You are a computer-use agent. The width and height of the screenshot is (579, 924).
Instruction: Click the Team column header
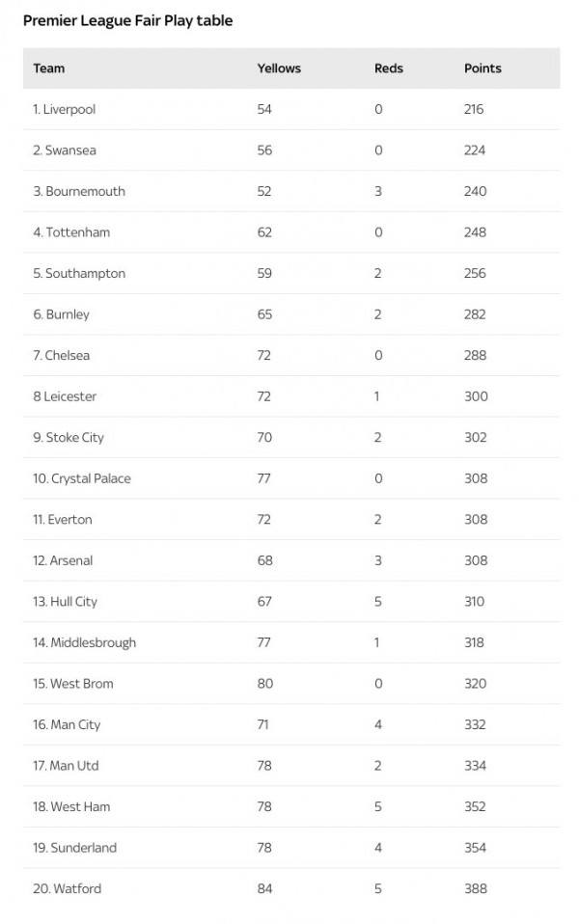[x=49, y=68]
